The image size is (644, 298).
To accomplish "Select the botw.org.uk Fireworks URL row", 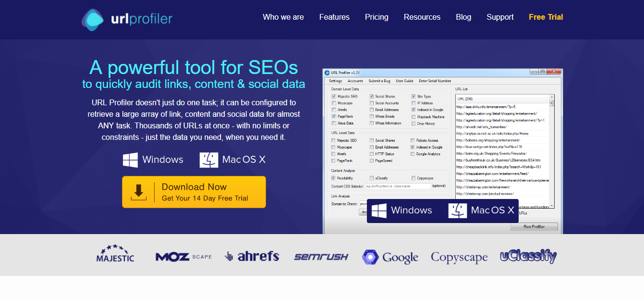I will (x=502, y=154).
